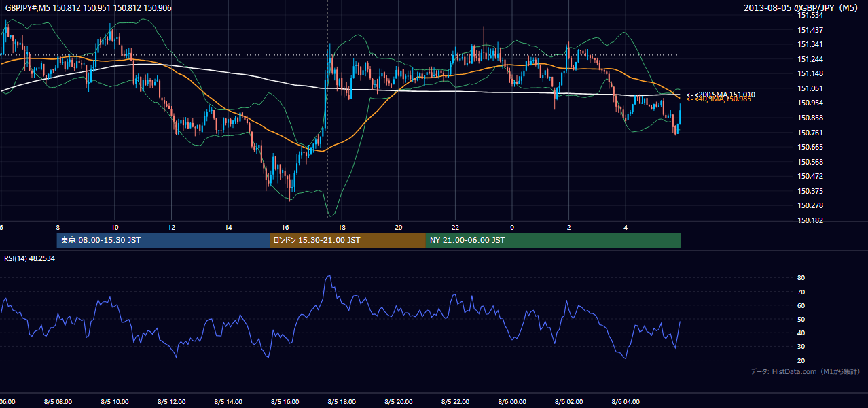This screenshot has width=868, height=408.
Task: Click the 8/5 08:00 bottom time label
Action: (57, 402)
